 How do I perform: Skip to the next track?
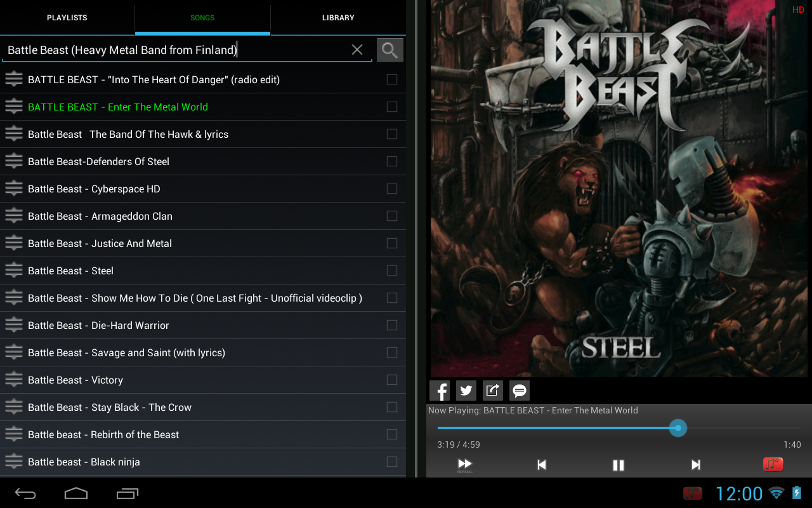695,465
